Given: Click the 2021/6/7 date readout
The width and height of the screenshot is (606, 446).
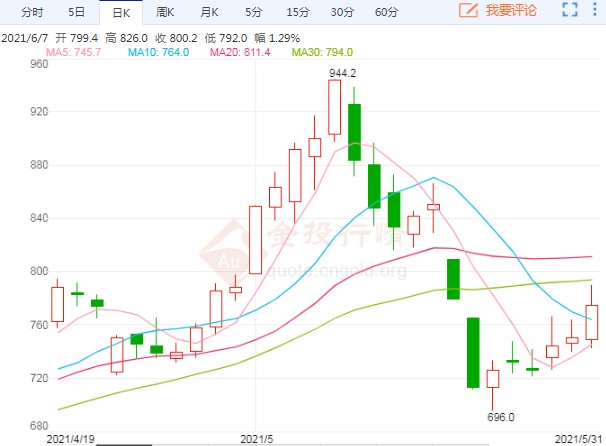Looking at the screenshot, I should click(25, 38).
